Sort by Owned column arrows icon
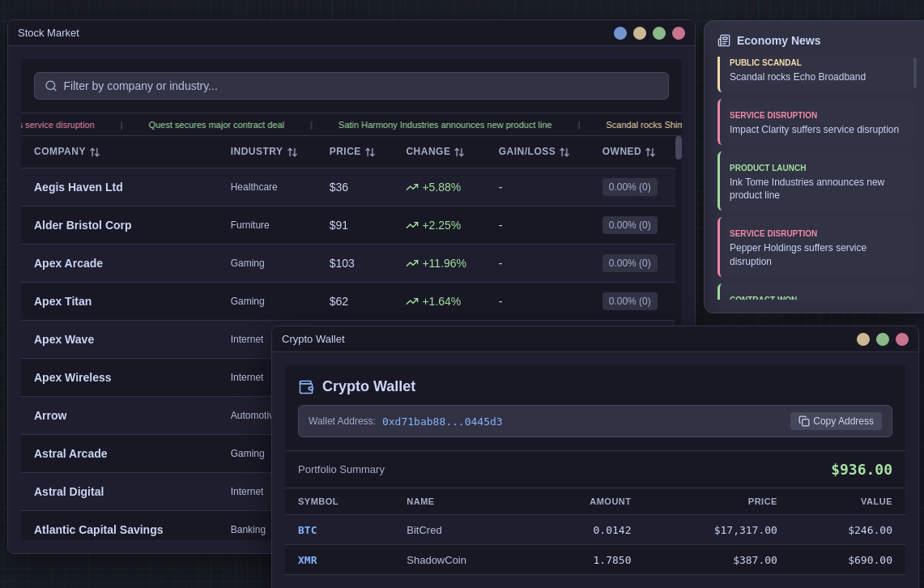The height and width of the screenshot is (588, 924). pos(650,152)
